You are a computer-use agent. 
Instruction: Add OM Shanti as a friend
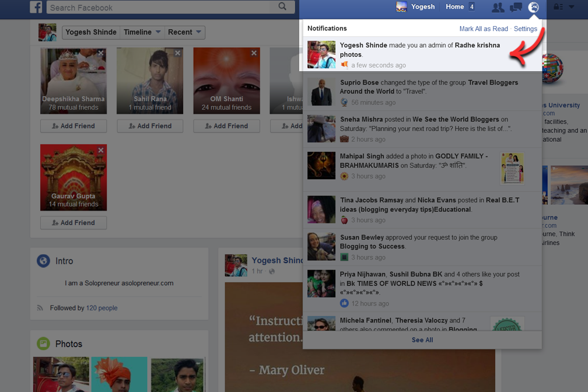[x=226, y=126]
